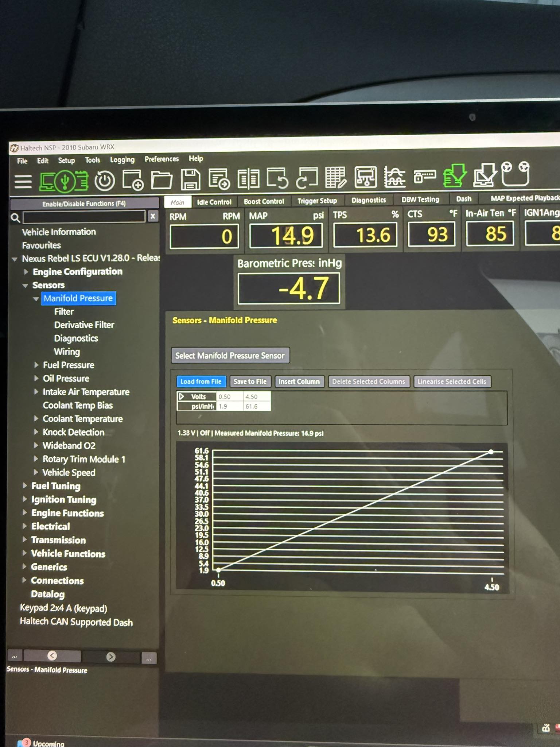Click Select Manifold Pressure Sensor button
Image resolution: width=560 pixels, height=747 pixels.
coord(230,356)
